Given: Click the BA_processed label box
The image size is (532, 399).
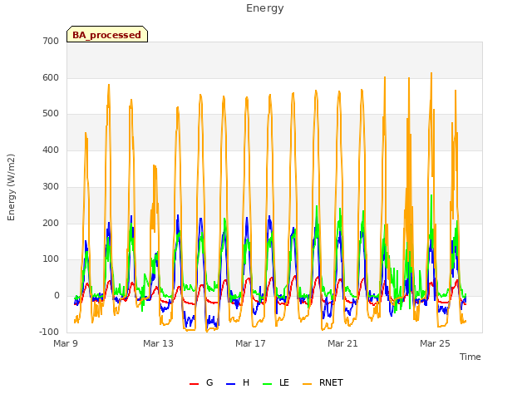Looking at the screenshot, I should [107, 34].
